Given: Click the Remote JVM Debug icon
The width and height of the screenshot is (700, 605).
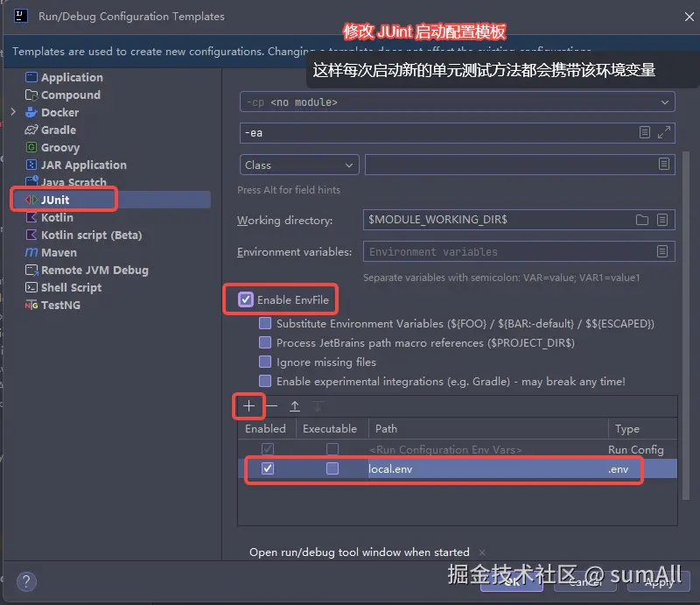Looking at the screenshot, I should click(x=31, y=270).
